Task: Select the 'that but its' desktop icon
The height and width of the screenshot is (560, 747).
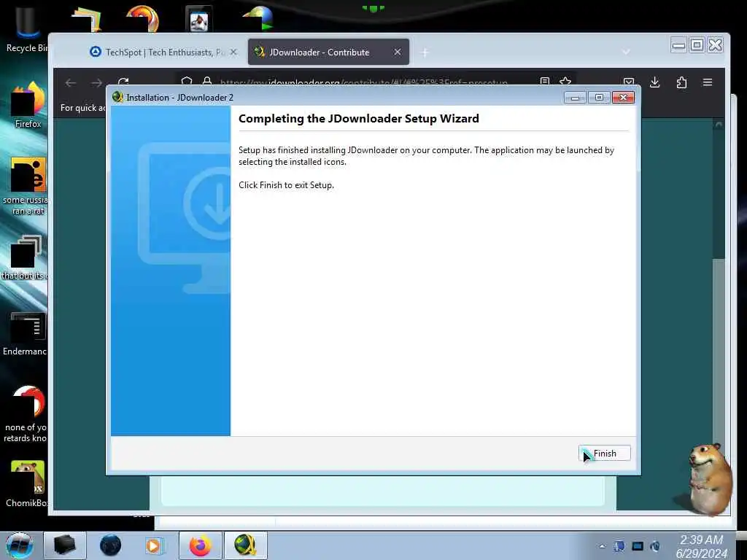Action: coord(25,257)
